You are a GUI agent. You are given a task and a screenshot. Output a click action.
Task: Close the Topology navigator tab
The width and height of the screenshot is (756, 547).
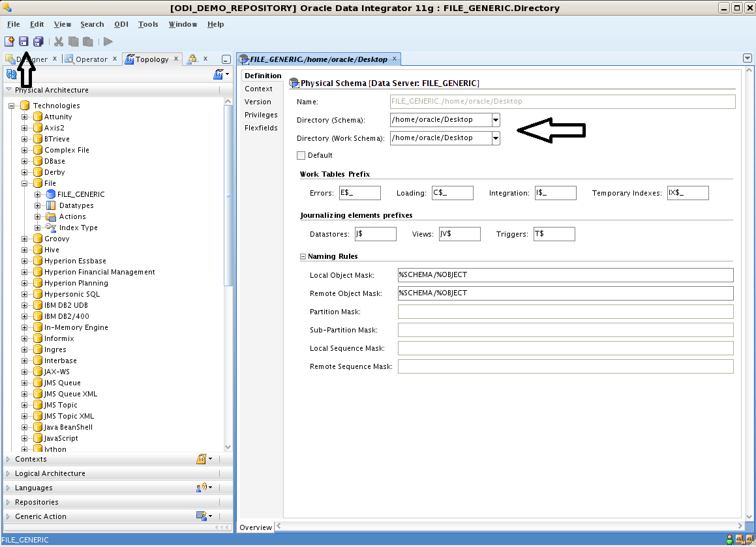(x=176, y=59)
